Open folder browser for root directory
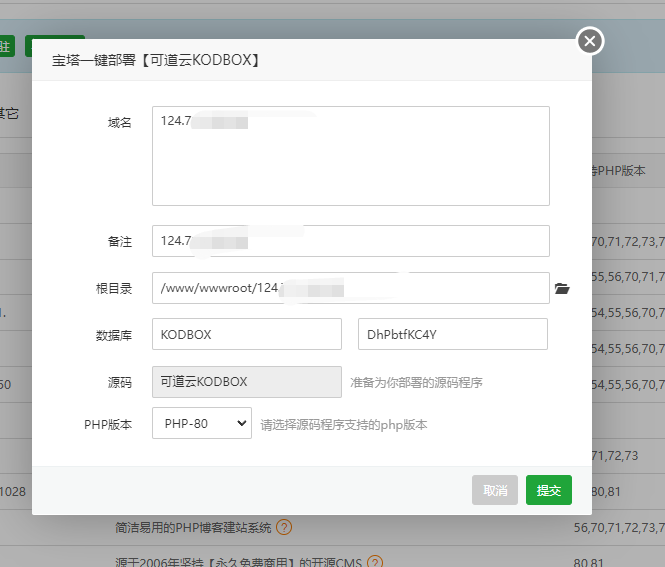 coord(562,288)
